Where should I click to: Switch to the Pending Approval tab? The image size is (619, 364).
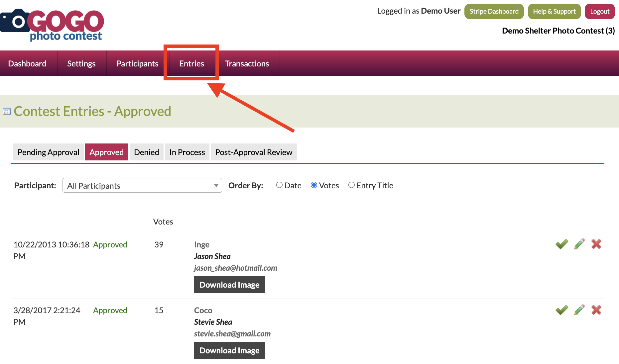coord(48,152)
